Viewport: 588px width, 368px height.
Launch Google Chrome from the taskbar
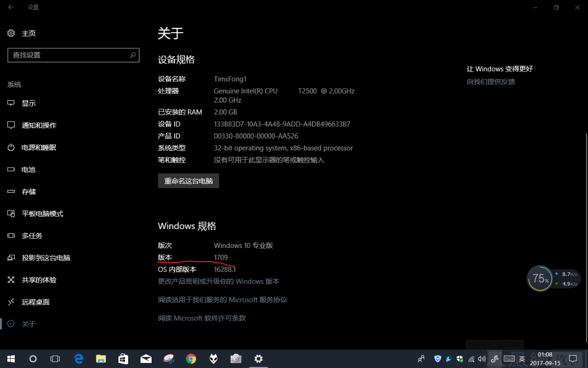191,359
